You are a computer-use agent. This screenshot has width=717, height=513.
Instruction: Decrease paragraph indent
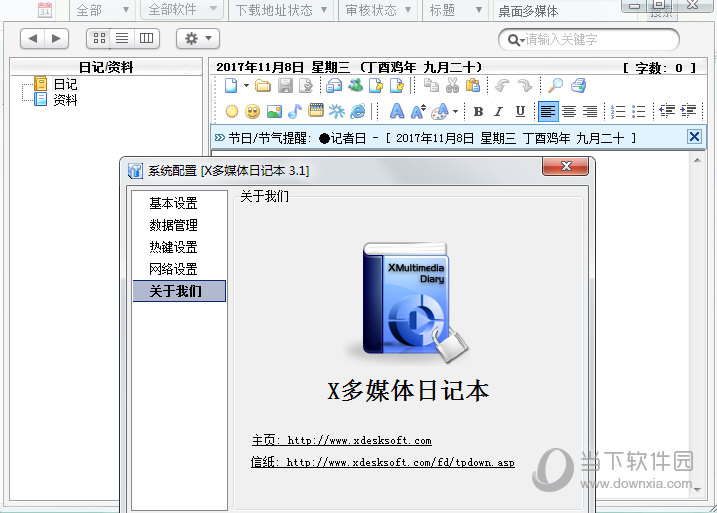pos(667,111)
